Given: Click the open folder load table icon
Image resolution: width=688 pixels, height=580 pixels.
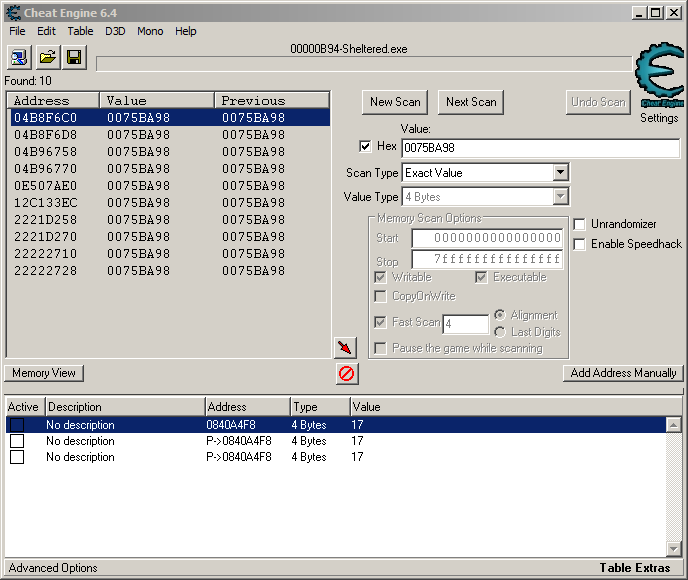Looking at the screenshot, I should (x=47, y=58).
